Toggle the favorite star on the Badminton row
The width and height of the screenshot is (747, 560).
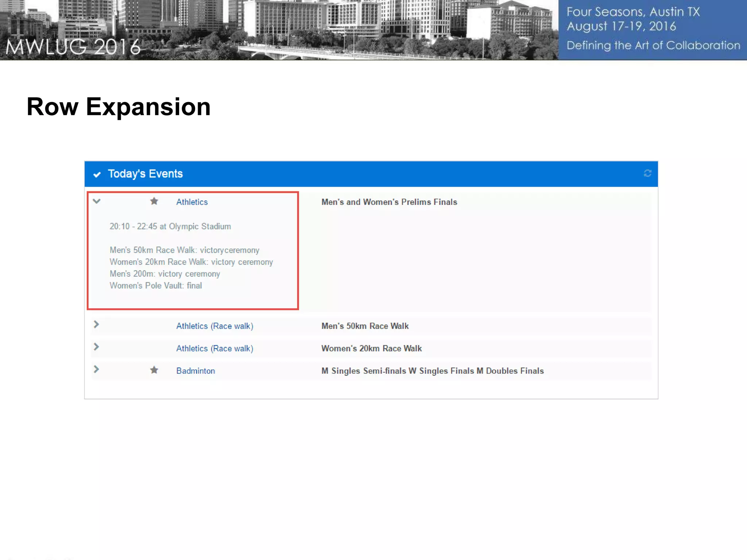pos(154,370)
